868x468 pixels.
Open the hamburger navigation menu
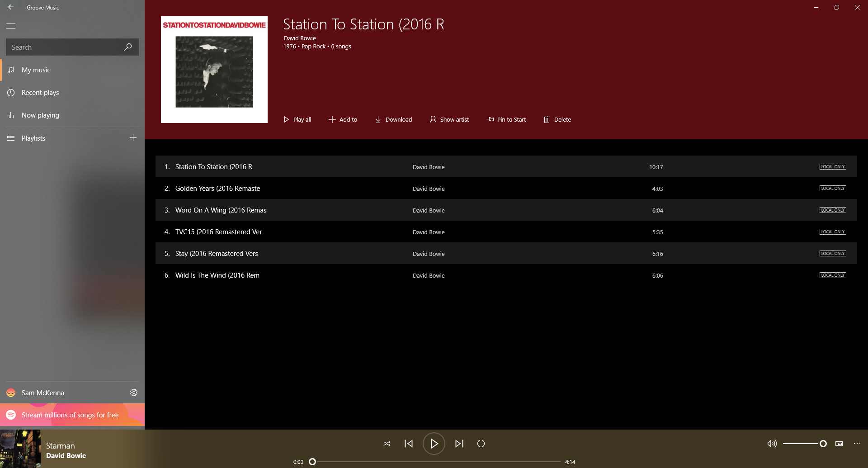tap(11, 26)
